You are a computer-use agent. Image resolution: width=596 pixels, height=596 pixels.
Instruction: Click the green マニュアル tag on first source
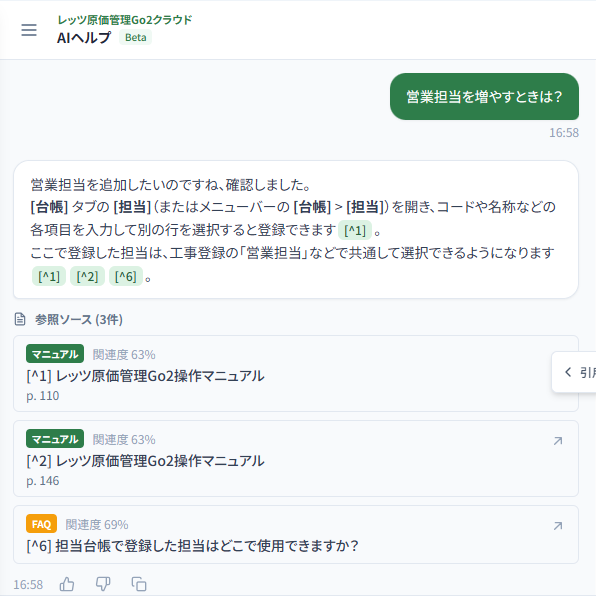55,354
